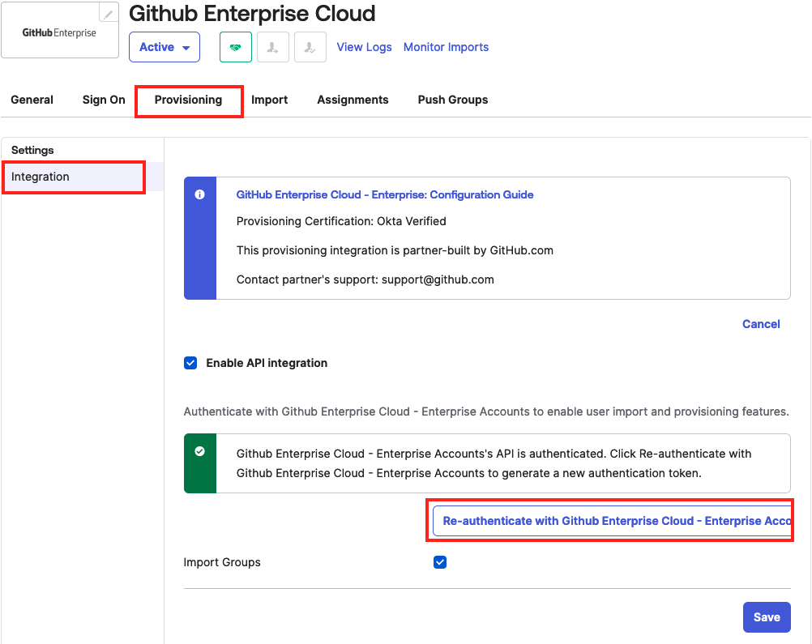Click the green checkmark authenticated status icon
This screenshot has width=812, height=644.
tap(200, 452)
